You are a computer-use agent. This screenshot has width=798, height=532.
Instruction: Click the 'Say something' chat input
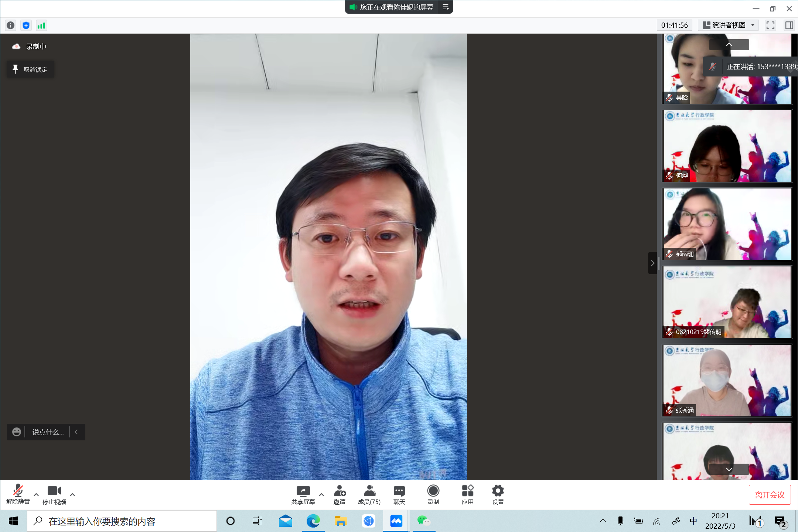coord(48,432)
